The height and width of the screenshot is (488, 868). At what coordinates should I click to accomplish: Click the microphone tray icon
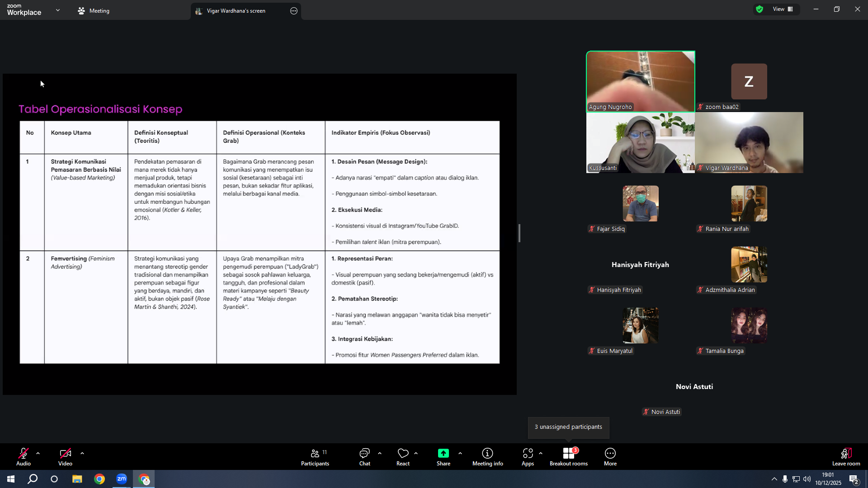tap(785, 479)
